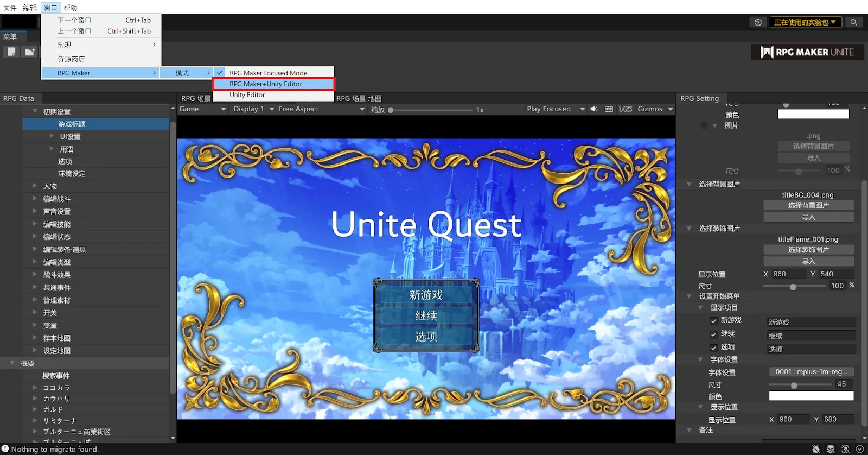Click the debug bug icon in status bar
The image size is (868, 455).
[x=816, y=449]
